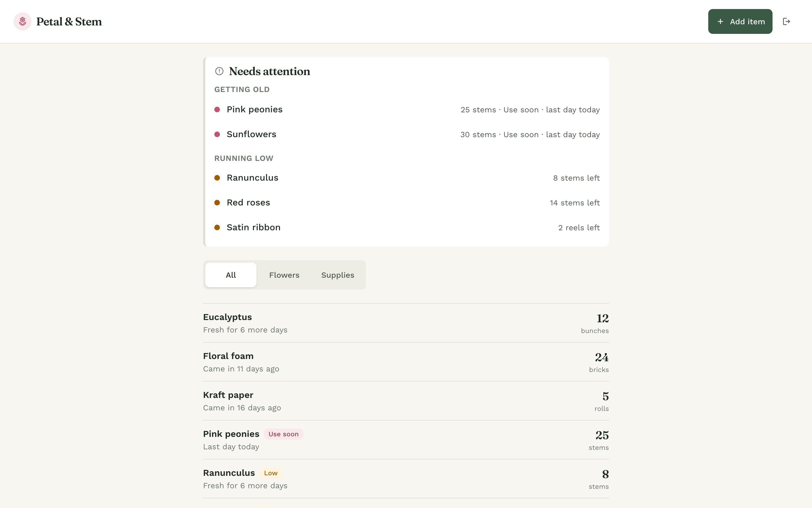Click the 25 stems count in inventory list
This screenshot has height=508, width=812.
pos(599,441)
